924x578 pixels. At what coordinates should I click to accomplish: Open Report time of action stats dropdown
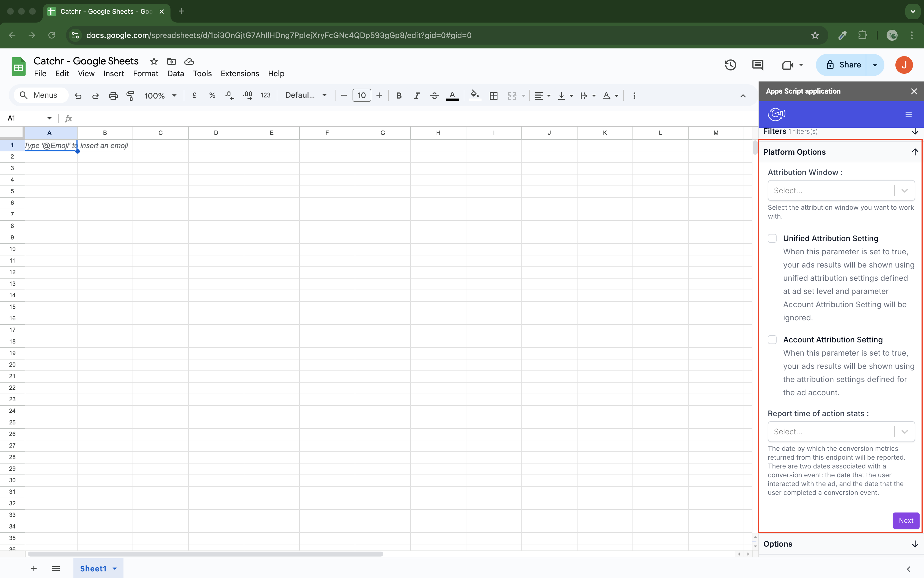(x=841, y=432)
